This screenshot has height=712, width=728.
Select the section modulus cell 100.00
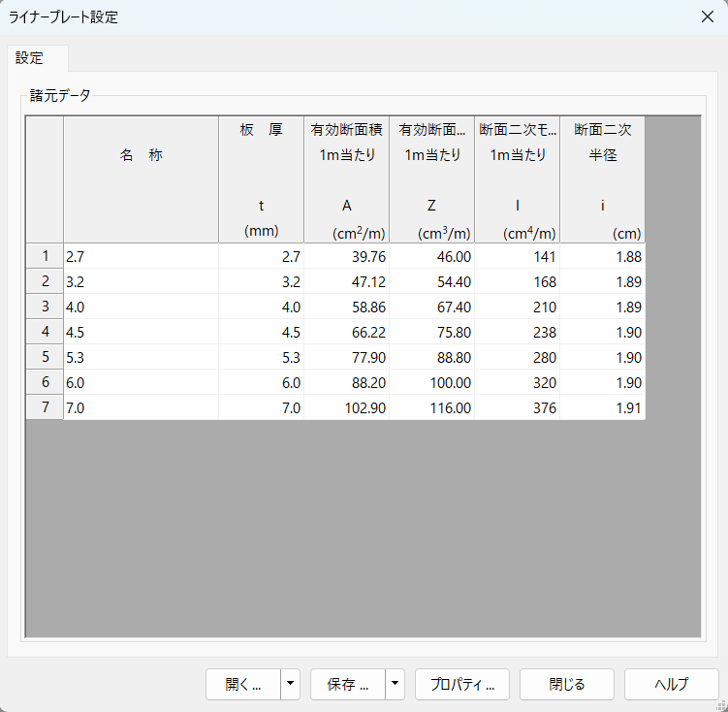(x=431, y=382)
